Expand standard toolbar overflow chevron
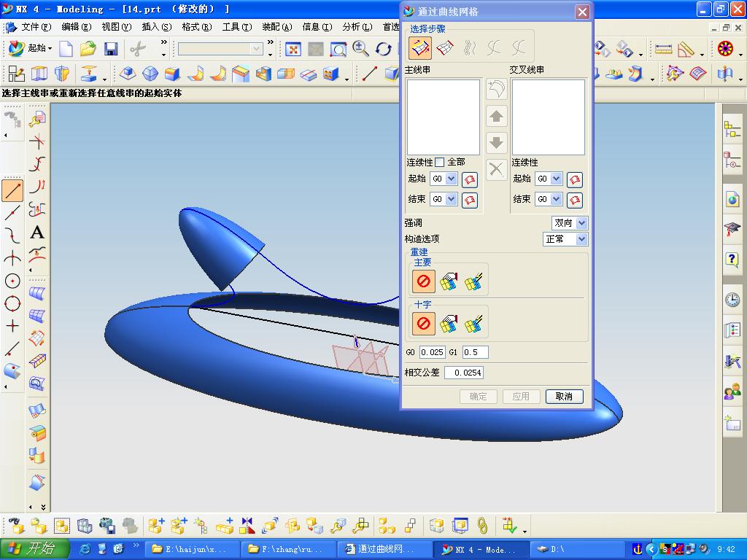This screenshot has width=747, height=560. pos(164,42)
